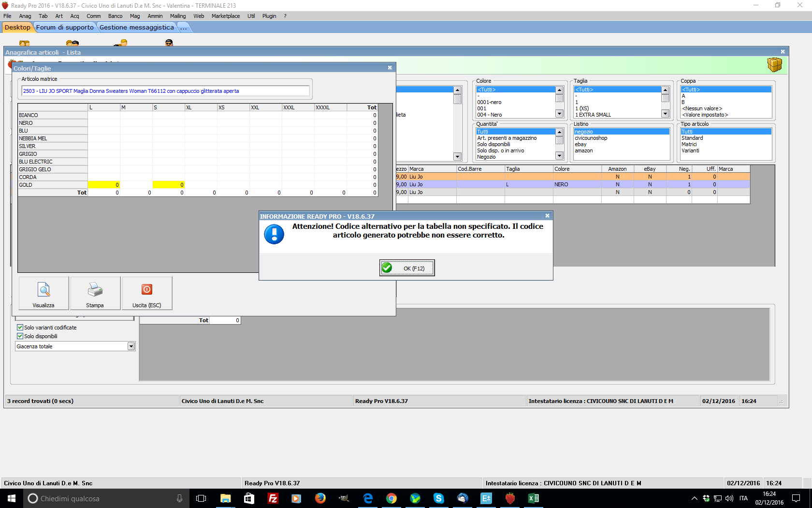Open Microsoft Edge from the taskbar
The image size is (812, 508).
pyautogui.click(x=368, y=498)
